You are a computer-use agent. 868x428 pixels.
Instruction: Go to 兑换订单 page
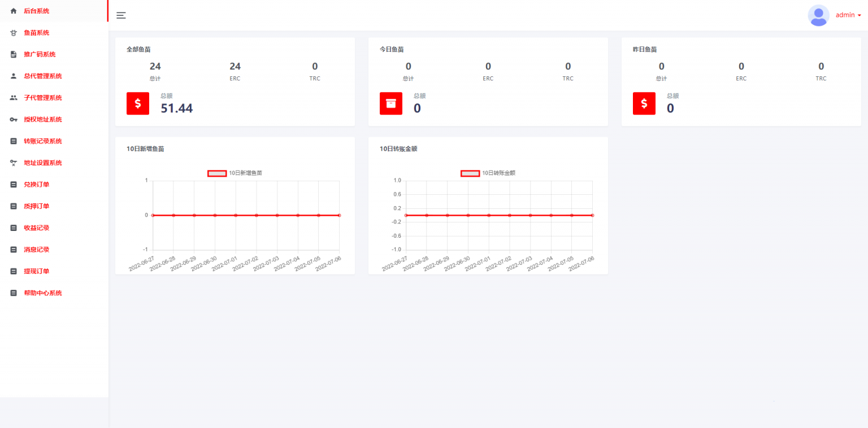36,185
